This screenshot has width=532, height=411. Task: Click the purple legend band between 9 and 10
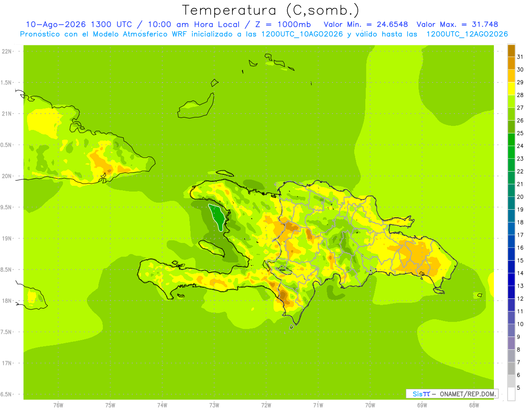(511, 330)
